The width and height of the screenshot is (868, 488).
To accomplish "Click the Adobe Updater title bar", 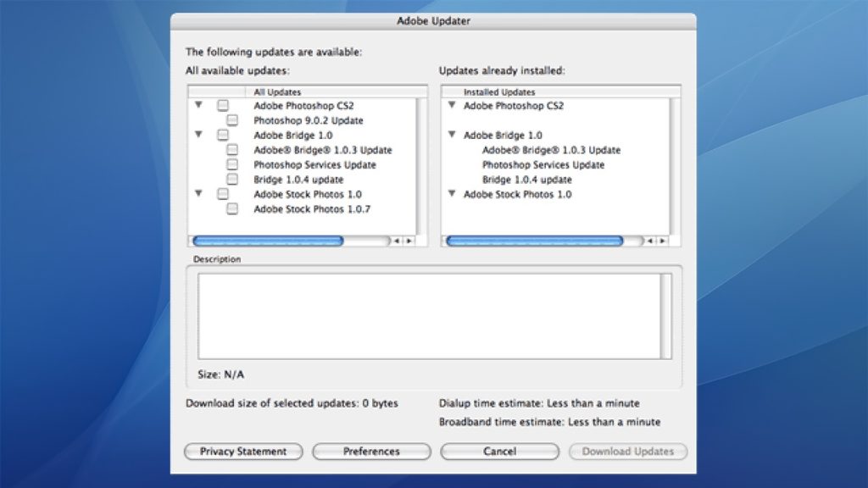I will coord(433,21).
